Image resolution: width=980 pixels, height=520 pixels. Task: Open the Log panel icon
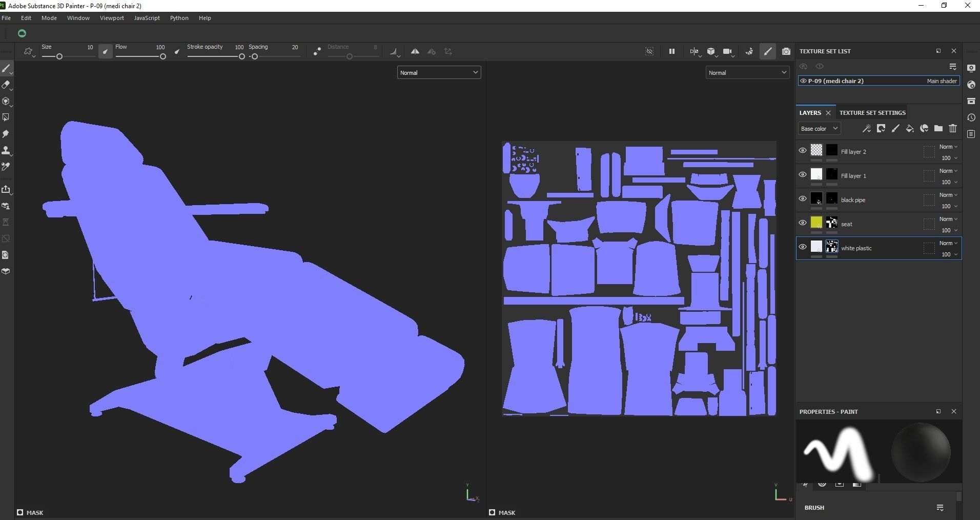[x=971, y=134]
